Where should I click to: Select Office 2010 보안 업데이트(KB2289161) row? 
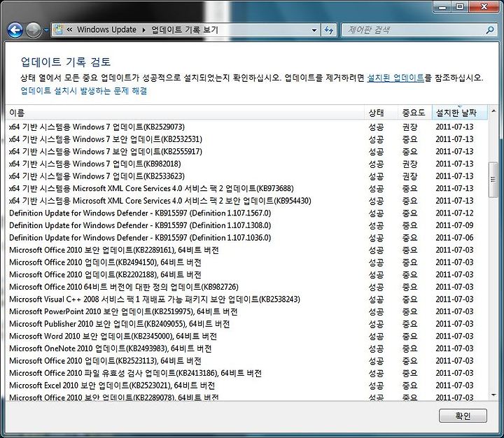click(246, 250)
